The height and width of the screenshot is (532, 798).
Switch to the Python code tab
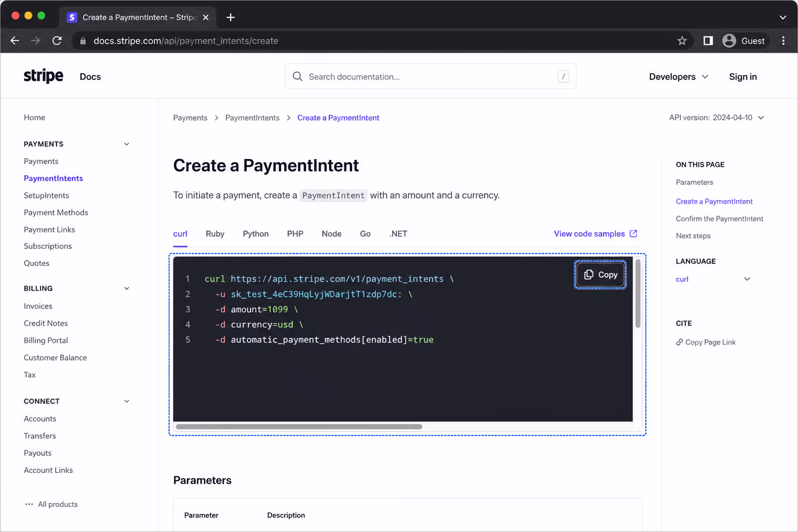click(x=256, y=234)
